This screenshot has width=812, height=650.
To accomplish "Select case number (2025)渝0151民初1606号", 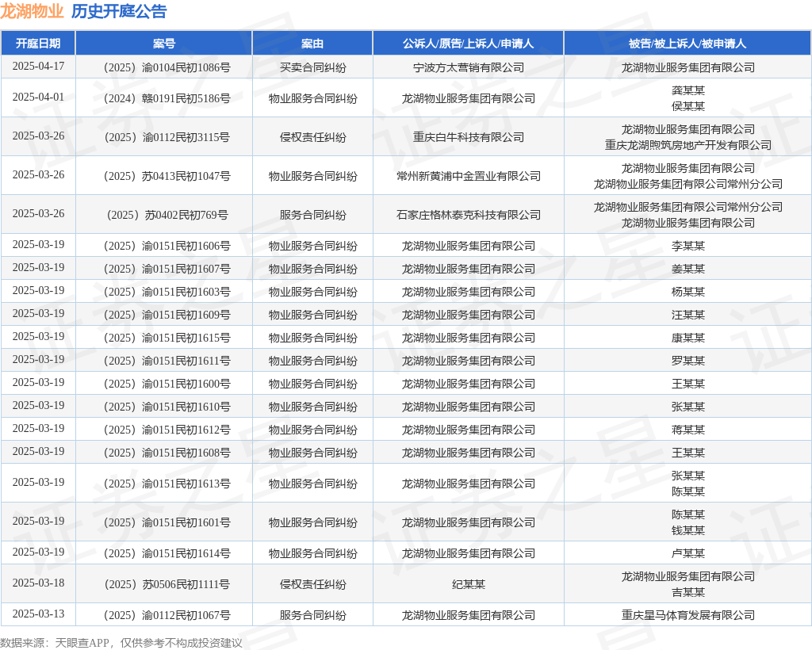I will coord(167,246).
